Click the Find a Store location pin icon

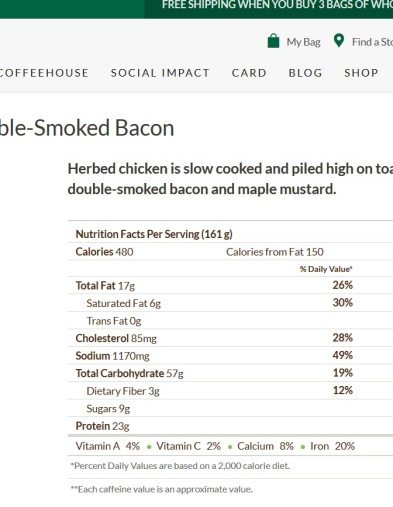click(339, 41)
